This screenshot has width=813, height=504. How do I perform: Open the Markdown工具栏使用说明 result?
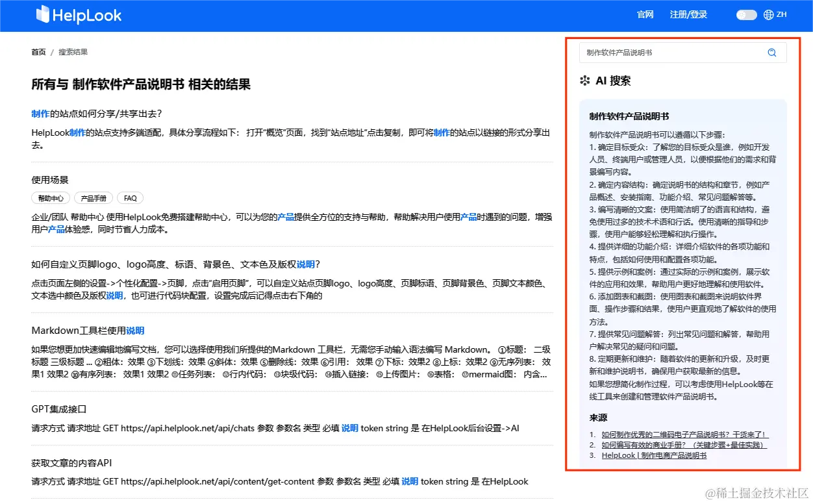(88, 331)
